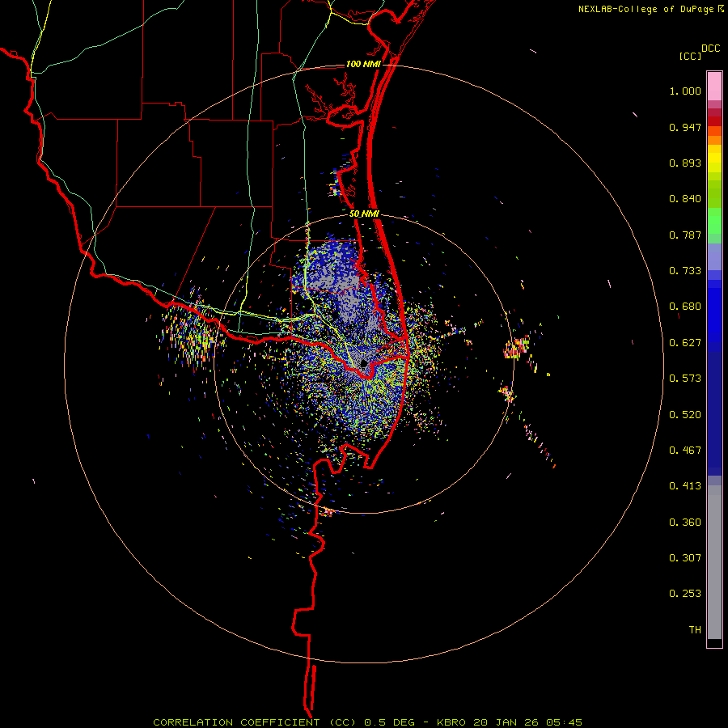Viewport: 728px width, 728px height.
Task: Select the DCC label above the color bar
Action: tap(711, 49)
